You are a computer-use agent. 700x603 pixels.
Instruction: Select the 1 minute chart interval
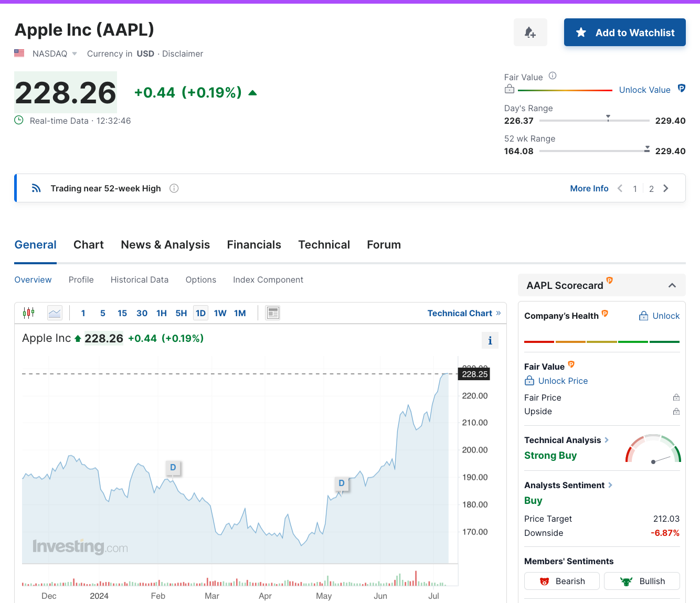click(x=83, y=313)
